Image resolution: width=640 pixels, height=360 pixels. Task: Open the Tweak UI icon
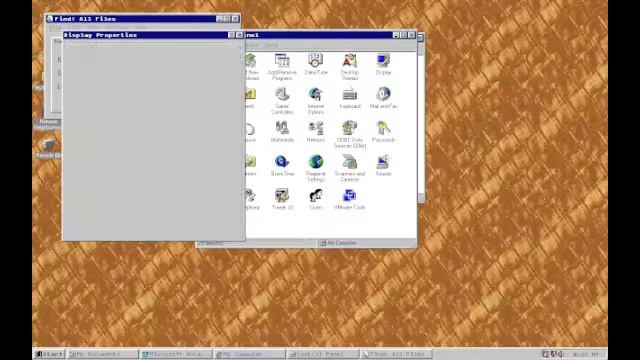click(282, 199)
